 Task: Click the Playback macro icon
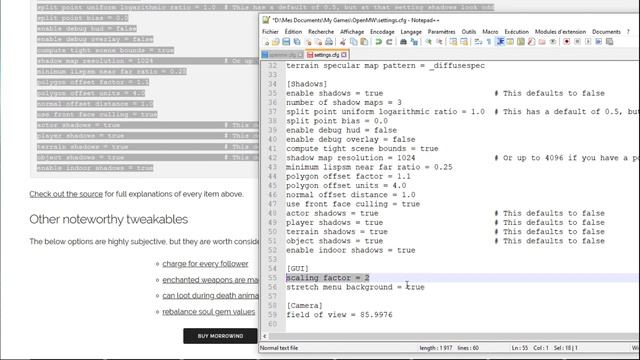(x=588, y=42)
